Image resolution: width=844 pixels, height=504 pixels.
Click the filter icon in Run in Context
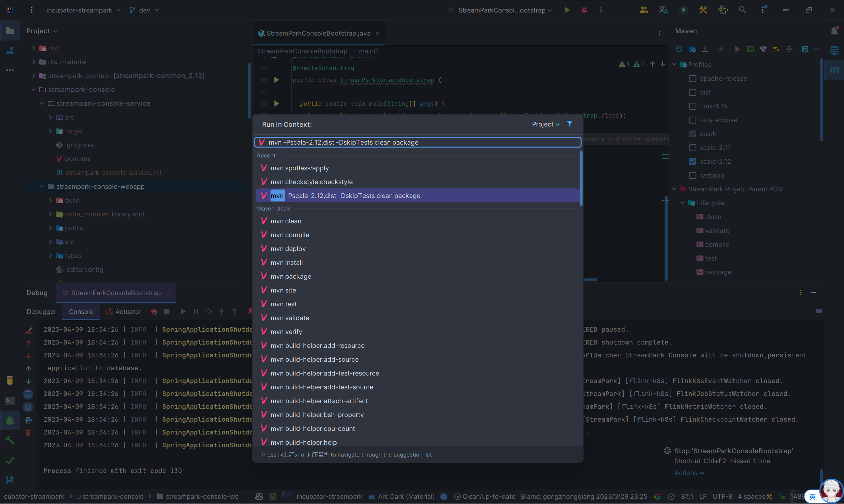(570, 124)
